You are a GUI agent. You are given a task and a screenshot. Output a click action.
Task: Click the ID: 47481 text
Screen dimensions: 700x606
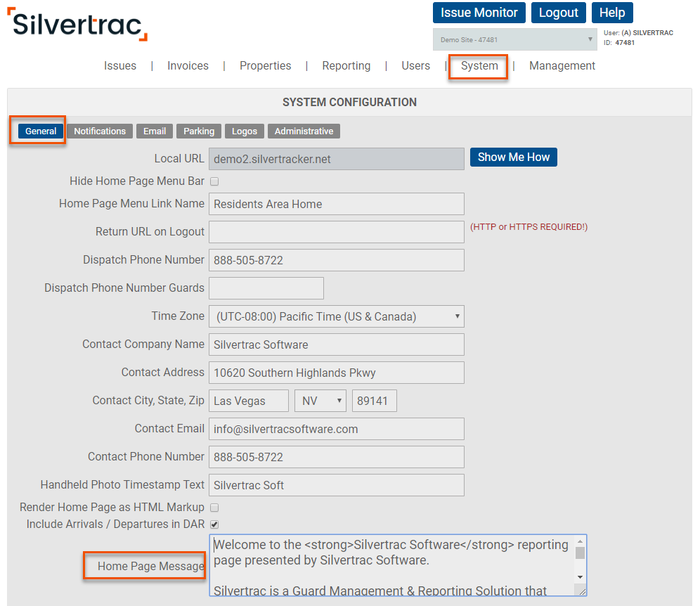(x=619, y=43)
